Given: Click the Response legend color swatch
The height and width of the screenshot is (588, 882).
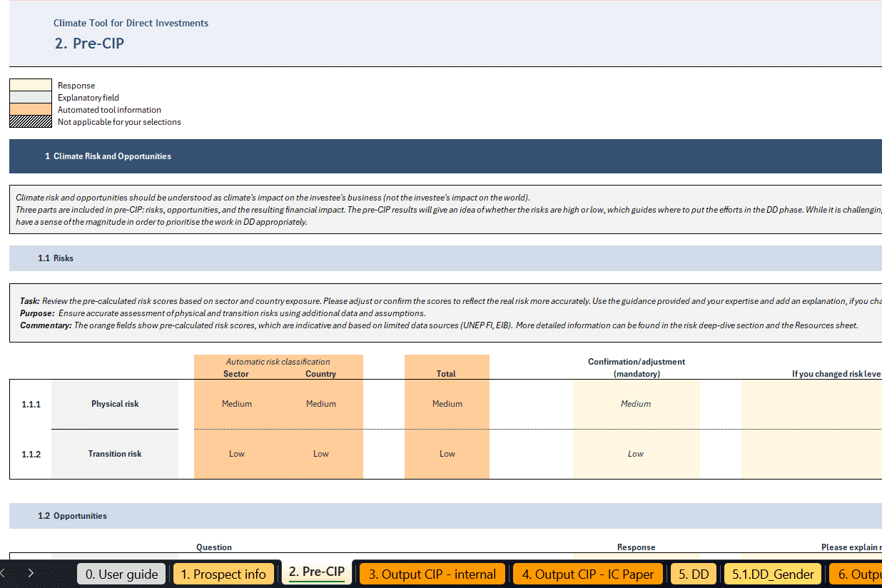Looking at the screenshot, I should coord(30,85).
